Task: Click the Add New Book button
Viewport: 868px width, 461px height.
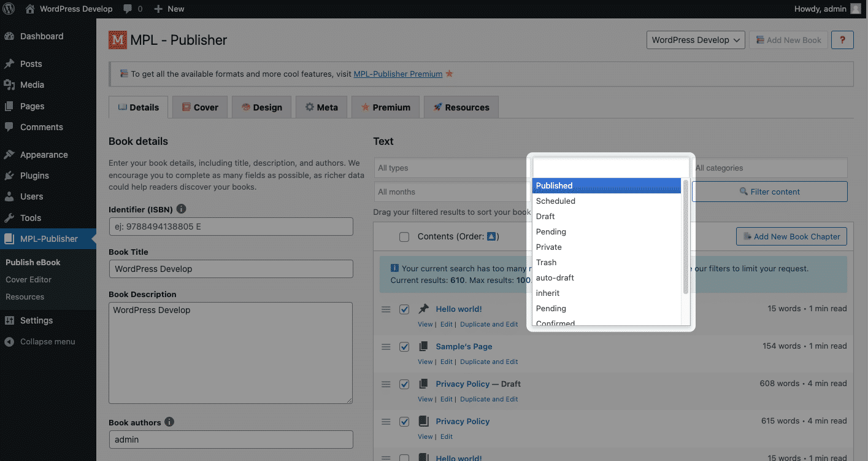Action: 788,40
